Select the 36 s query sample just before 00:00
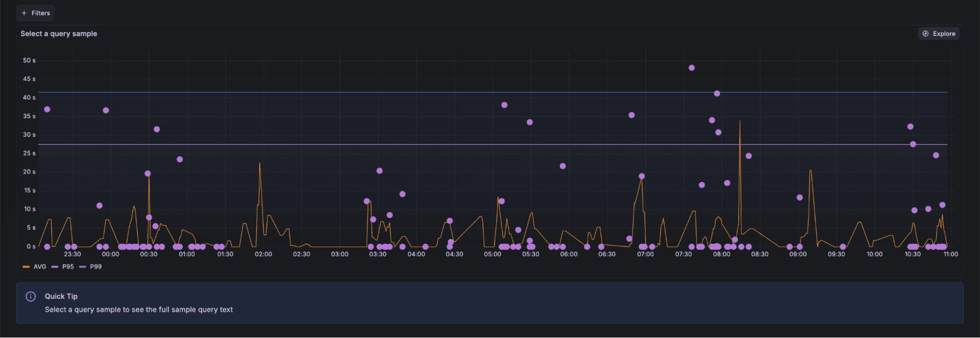The height and width of the screenshot is (338, 980). tap(106, 110)
